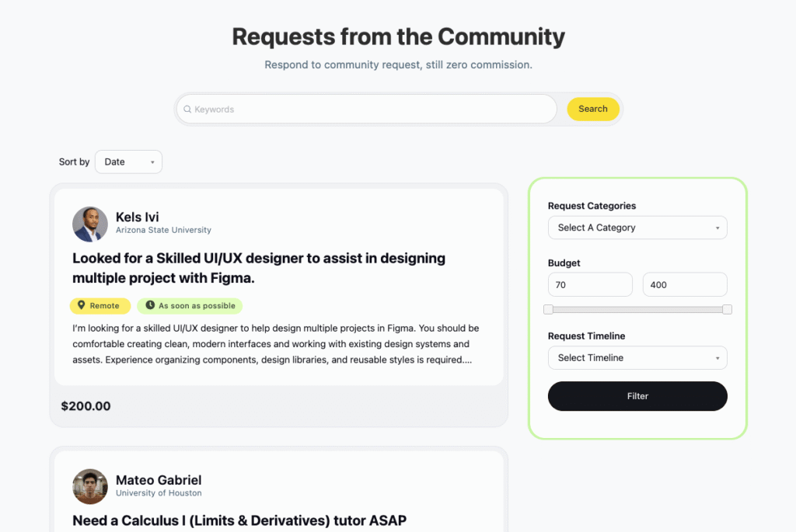The image size is (796, 532).
Task: Expand the Select Timeline dropdown
Action: pyautogui.click(x=637, y=358)
